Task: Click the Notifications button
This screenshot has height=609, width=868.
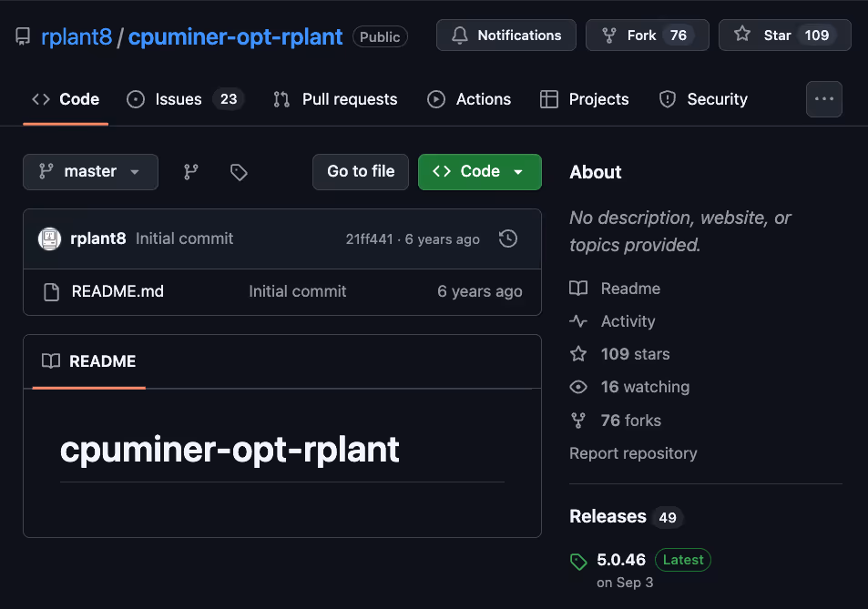Action: click(x=506, y=36)
